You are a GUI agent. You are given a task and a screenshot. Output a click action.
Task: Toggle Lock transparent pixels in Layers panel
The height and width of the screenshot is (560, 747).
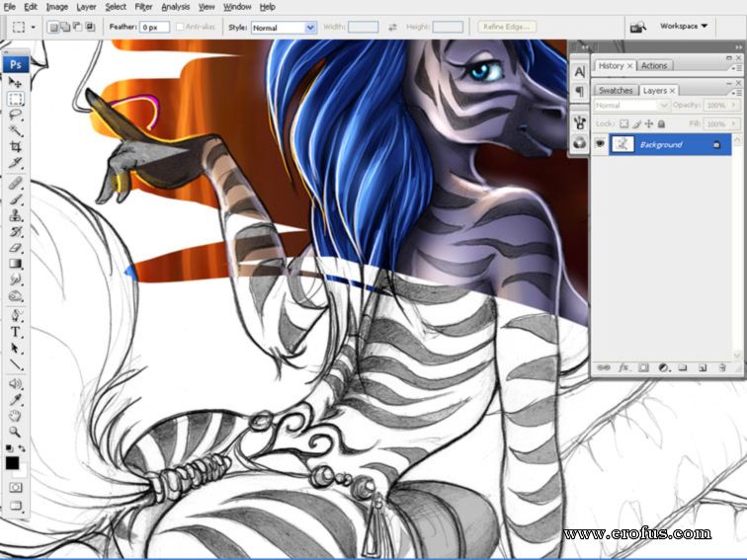point(623,123)
